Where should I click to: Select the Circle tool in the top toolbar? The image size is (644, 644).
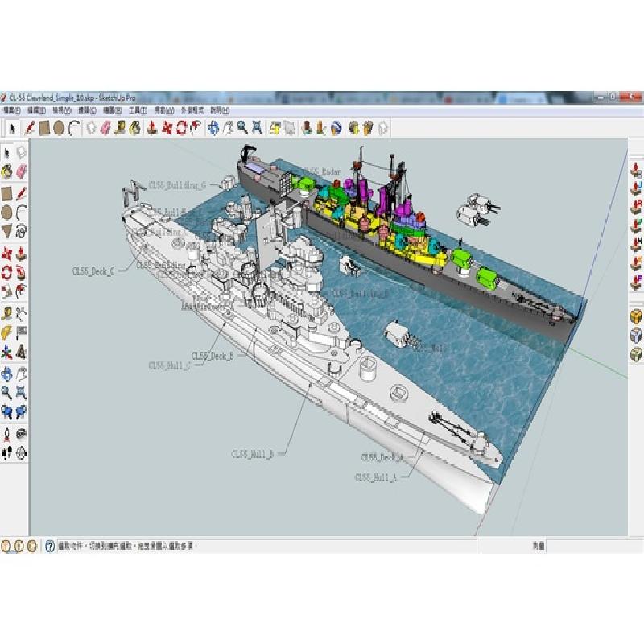pyautogui.click(x=59, y=128)
